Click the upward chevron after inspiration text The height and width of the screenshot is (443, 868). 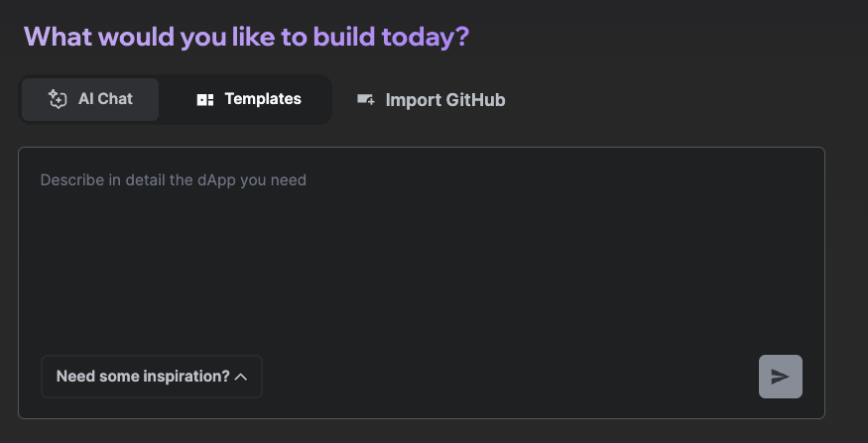[241, 377]
